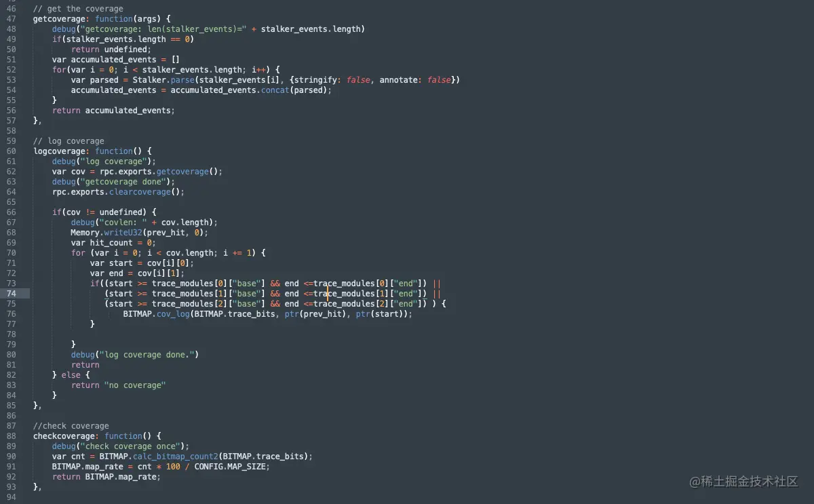
Task: Click 'var hit_count = 0;' declaration
Action: tap(113, 243)
